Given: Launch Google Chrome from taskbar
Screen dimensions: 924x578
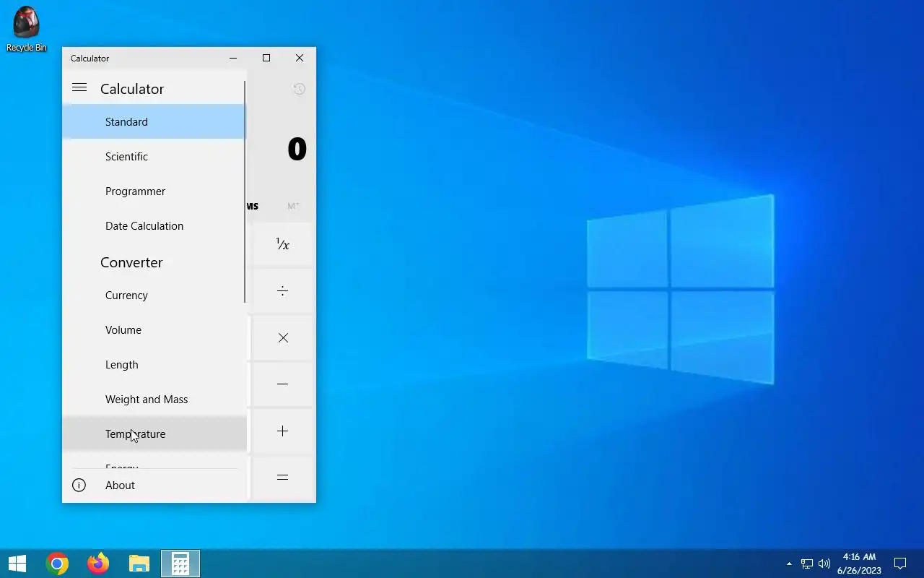Looking at the screenshot, I should 57,564.
